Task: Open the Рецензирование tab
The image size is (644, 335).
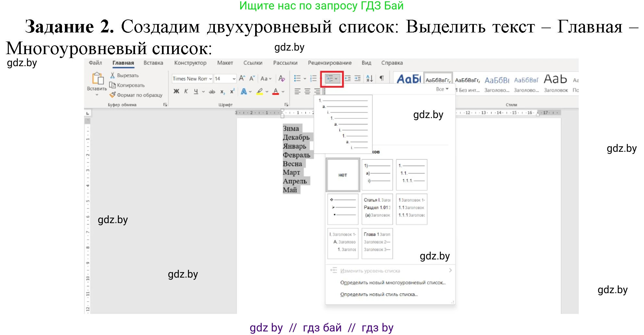Action: [330, 63]
